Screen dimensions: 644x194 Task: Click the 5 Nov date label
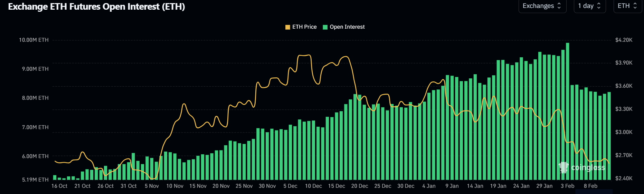click(x=152, y=186)
